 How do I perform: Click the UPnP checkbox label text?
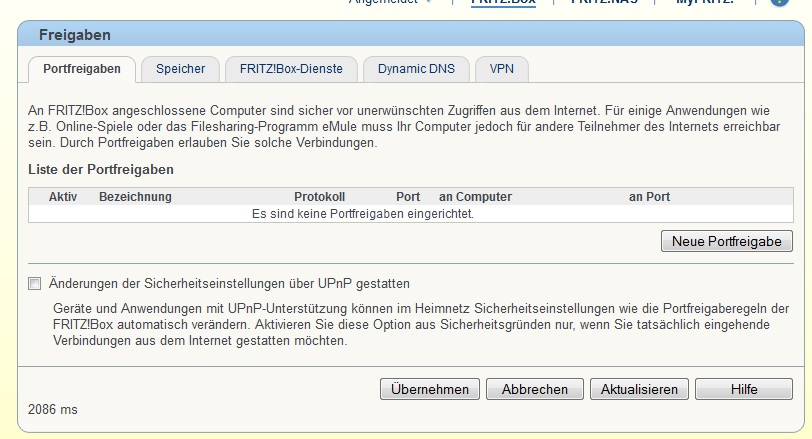point(229,284)
